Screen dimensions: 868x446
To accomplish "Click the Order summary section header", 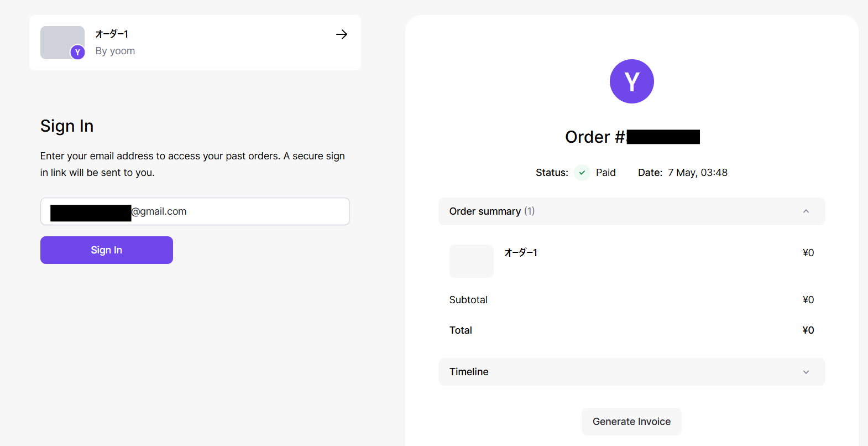I will [631, 211].
